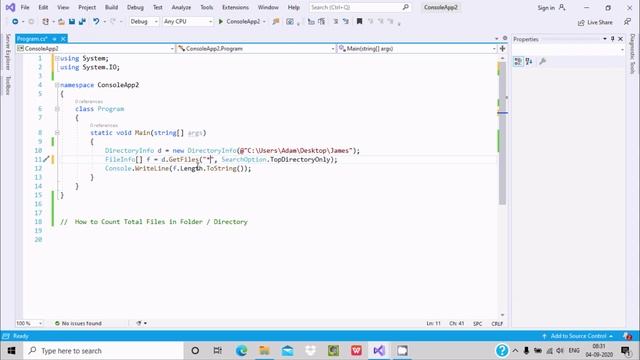Open the Server Explorer side tab
Screen dimensions: 640x360
coord(7,52)
